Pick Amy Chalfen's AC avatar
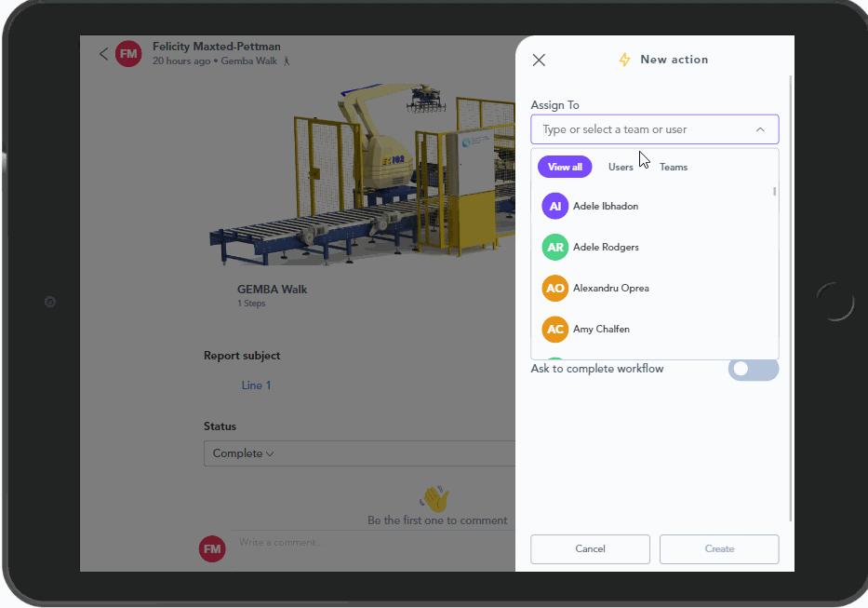Viewport: 868px width, 608px height. 555,329
